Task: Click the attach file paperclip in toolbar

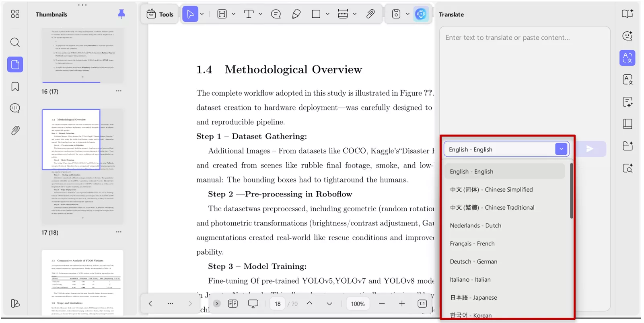Action: 370,14
